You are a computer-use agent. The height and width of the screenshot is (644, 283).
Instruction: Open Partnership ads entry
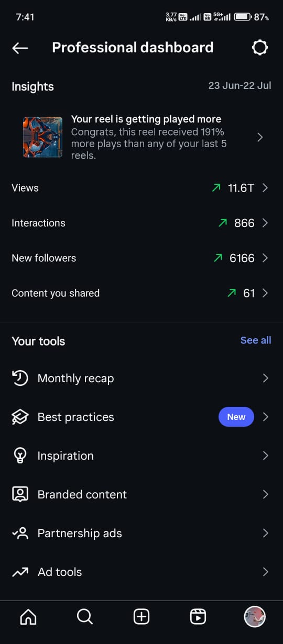click(x=141, y=533)
